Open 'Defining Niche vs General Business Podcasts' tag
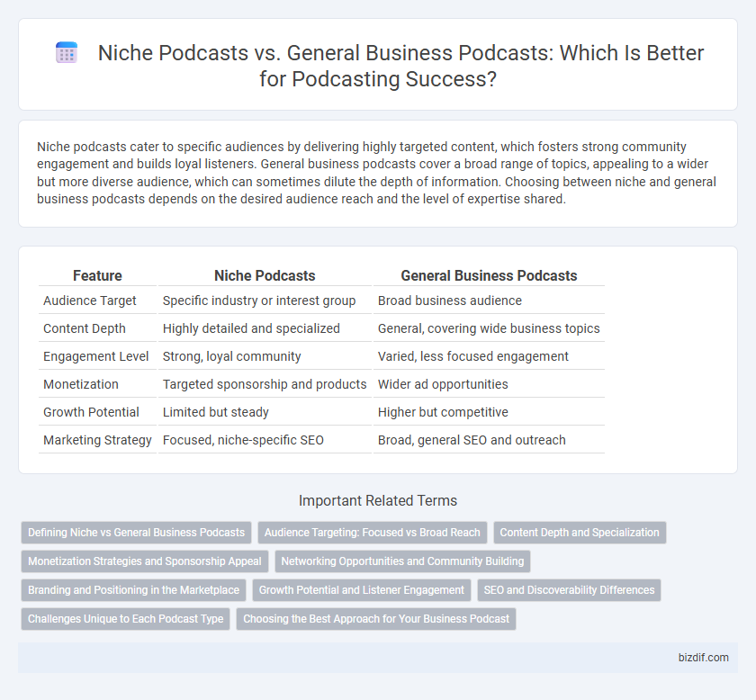 [137, 533]
